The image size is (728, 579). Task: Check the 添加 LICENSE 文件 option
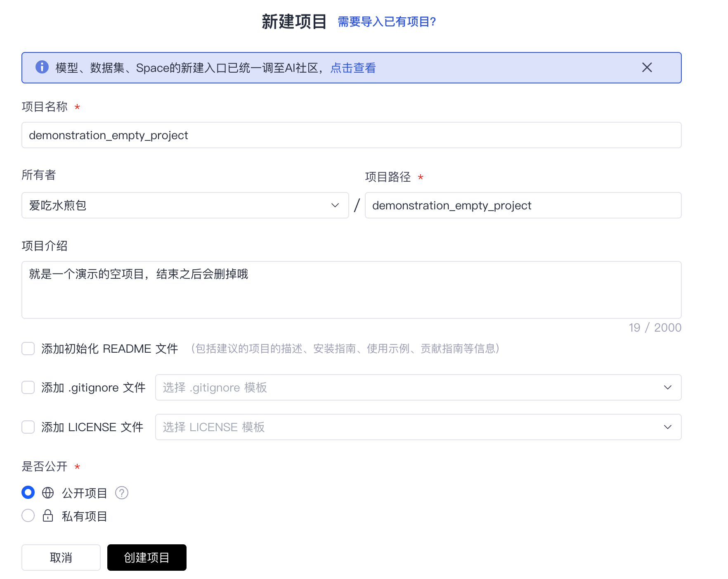tap(28, 427)
